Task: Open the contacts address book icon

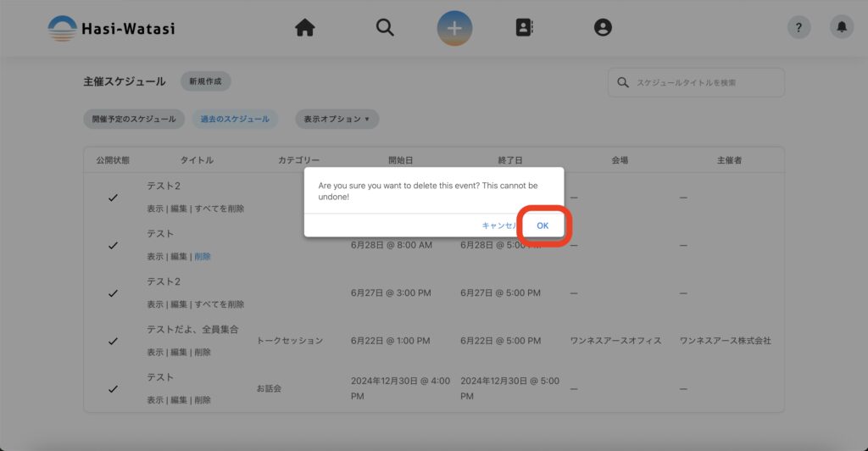Action: tap(524, 28)
